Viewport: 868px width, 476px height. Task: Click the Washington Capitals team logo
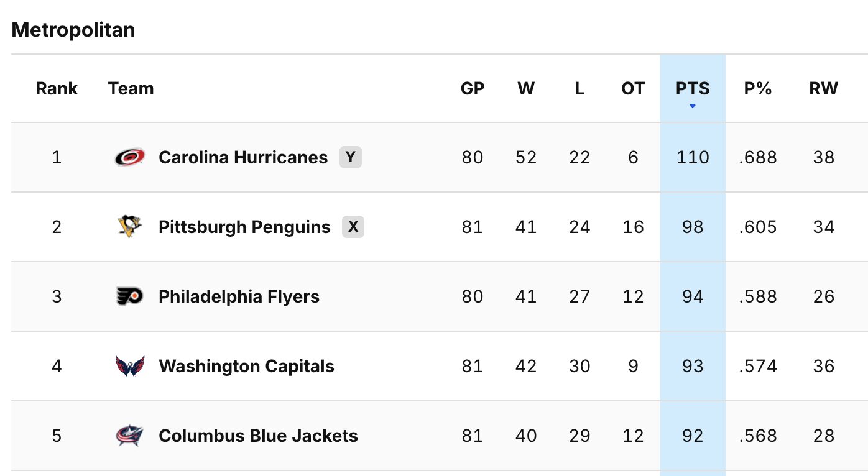[x=130, y=366]
